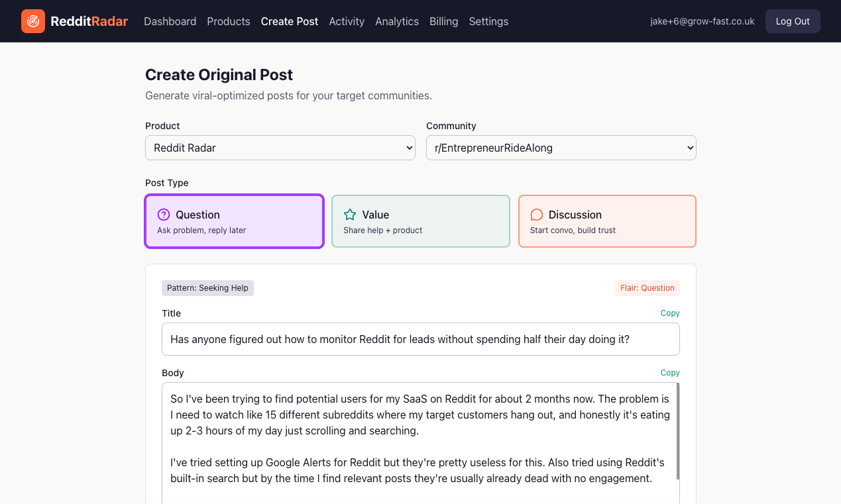Change community from r/EntrepreneurRideAlong
This screenshot has width=841, height=504.
click(561, 147)
